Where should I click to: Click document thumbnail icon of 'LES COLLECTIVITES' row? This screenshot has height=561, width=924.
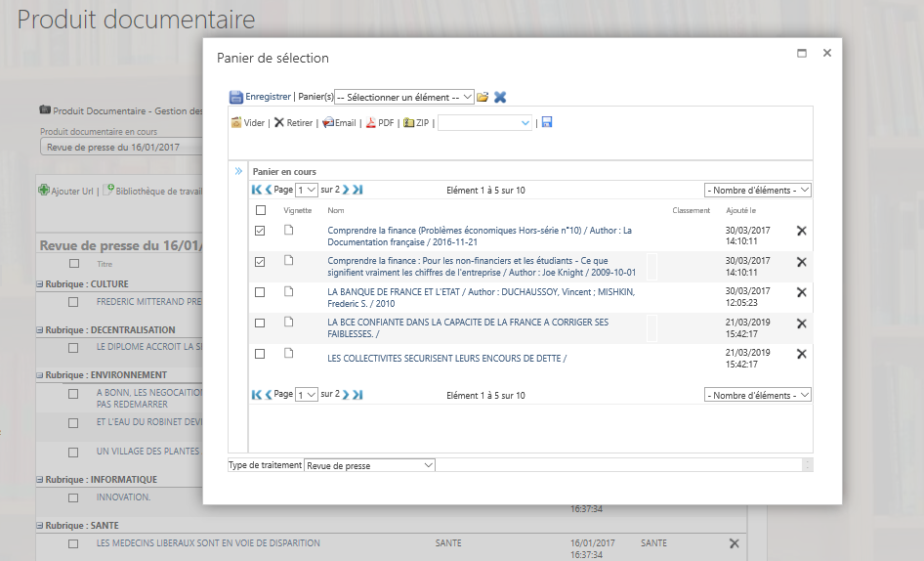pyautogui.click(x=289, y=353)
